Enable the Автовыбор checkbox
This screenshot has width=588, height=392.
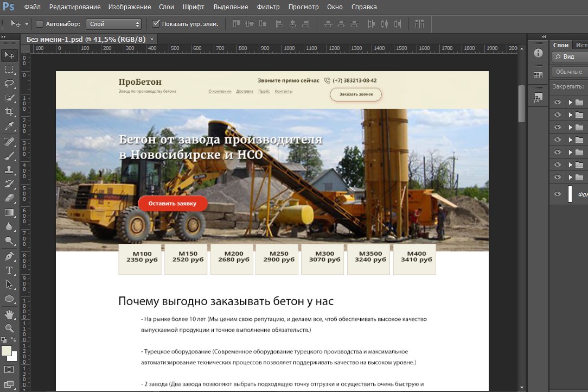point(40,24)
